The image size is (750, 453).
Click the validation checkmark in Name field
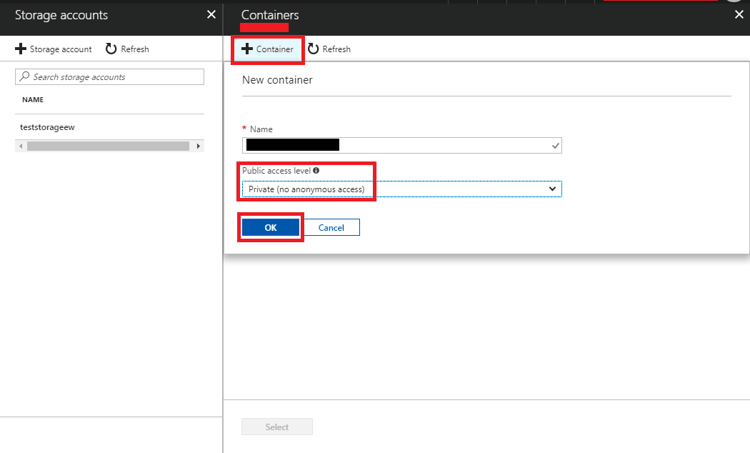555,145
